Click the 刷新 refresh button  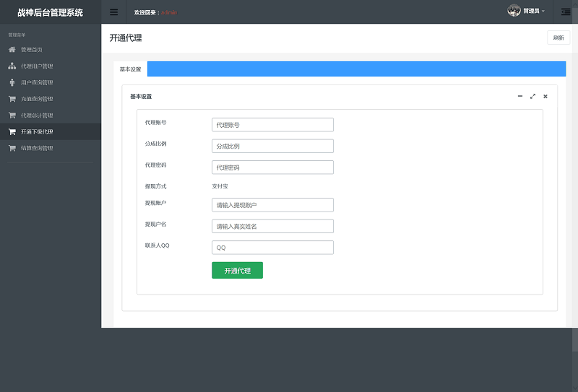click(558, 38)
